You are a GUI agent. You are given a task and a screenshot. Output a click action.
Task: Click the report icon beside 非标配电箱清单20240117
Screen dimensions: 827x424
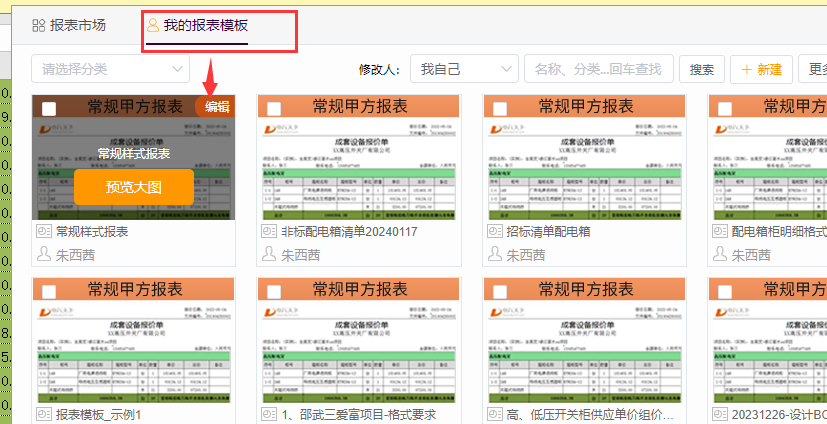pos(269,231)
